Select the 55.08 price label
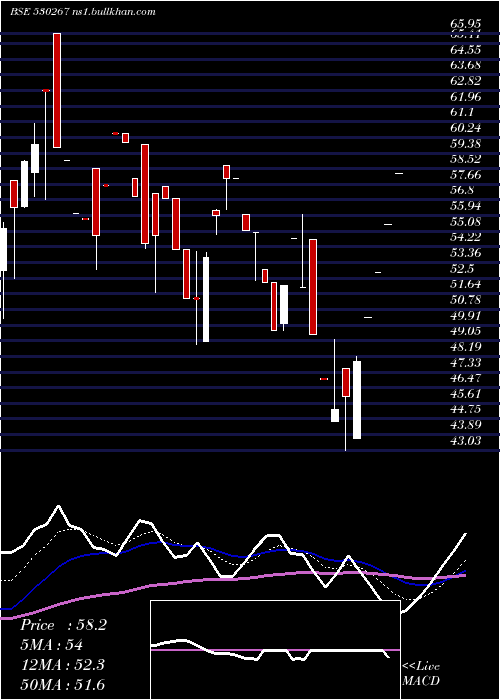 466,222
